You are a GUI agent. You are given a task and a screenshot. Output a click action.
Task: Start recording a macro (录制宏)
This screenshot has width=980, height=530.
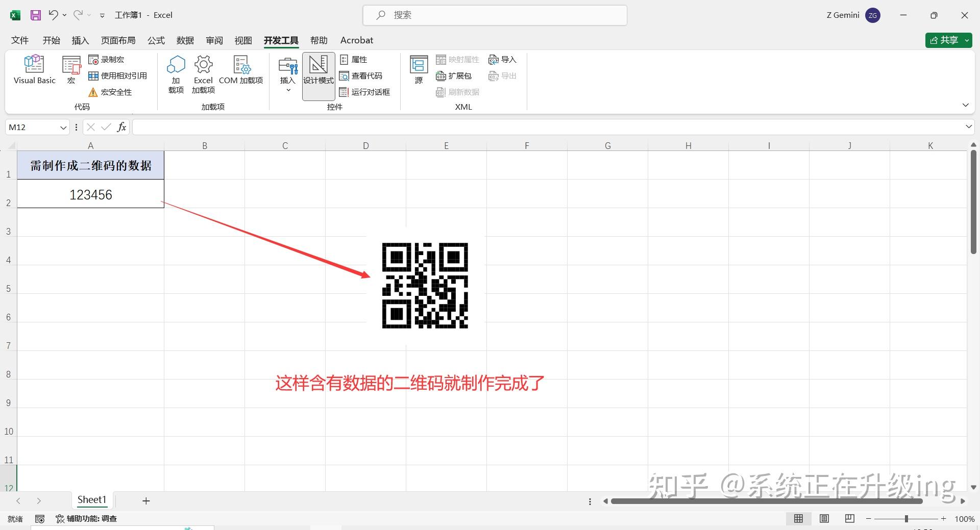(x=106, y=60)
